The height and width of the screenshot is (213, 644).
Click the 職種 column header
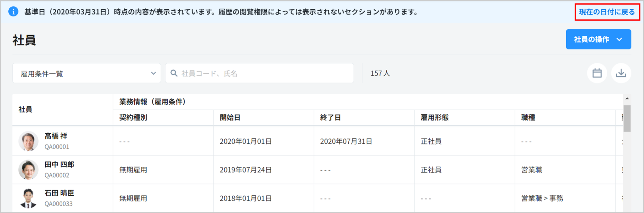(x=528, y=118)
